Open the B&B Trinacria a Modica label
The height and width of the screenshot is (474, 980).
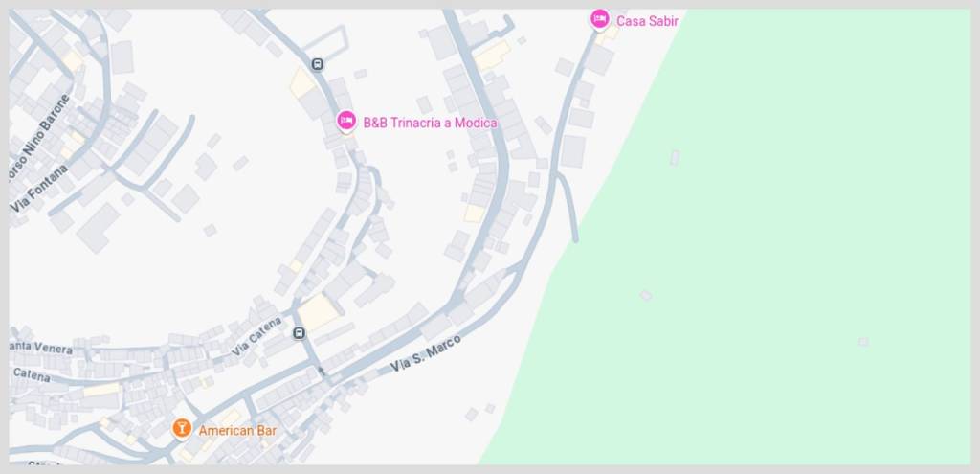pos(430,124)
